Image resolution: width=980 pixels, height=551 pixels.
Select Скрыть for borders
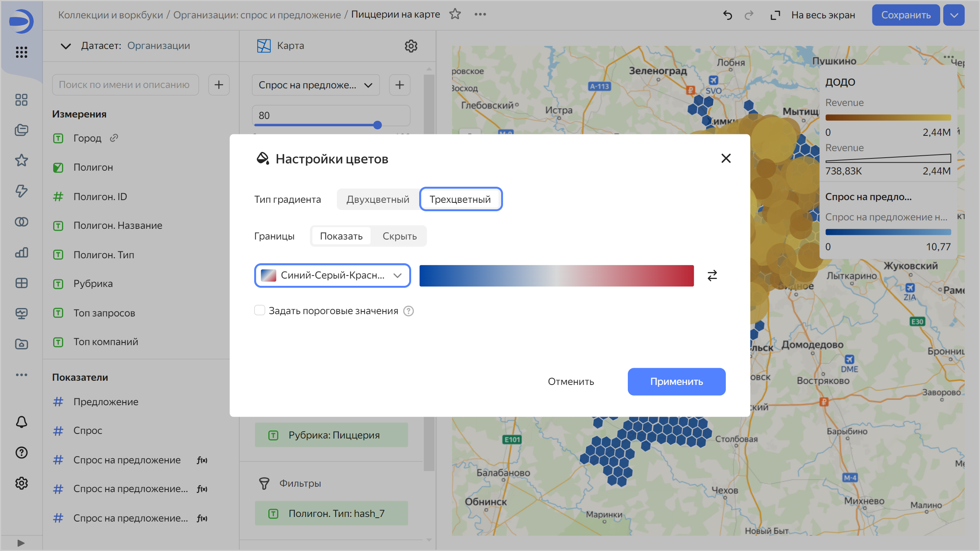point(399,236)
